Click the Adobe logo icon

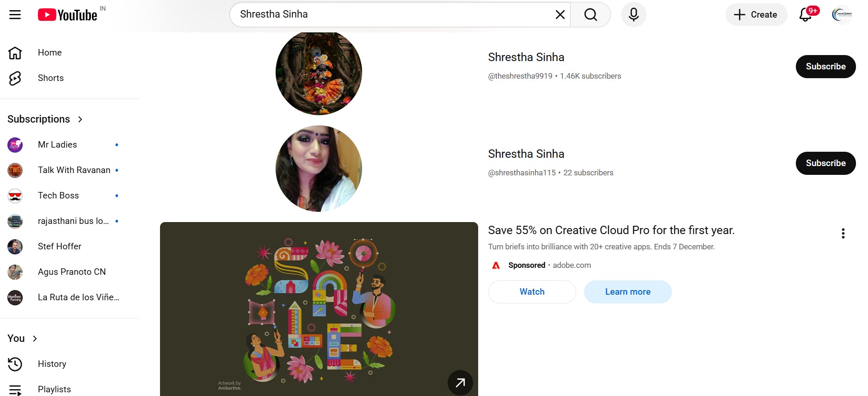tap(496, 266)
